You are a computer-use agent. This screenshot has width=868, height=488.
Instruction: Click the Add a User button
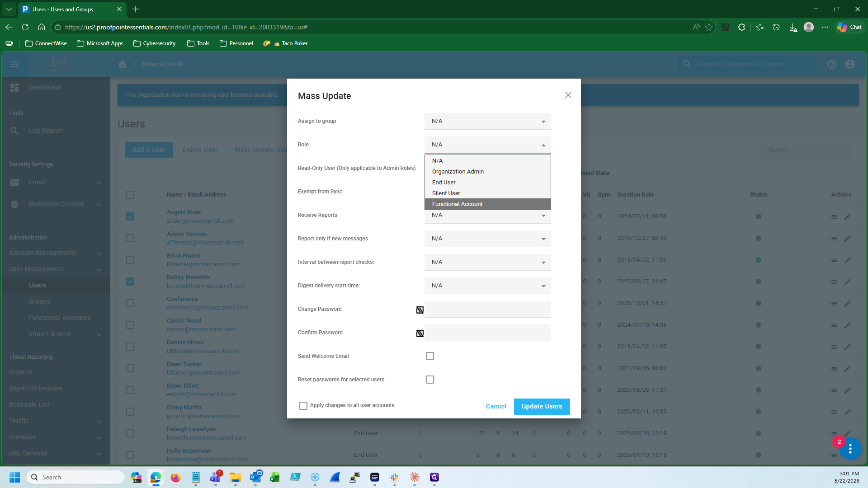click(149, 150)
